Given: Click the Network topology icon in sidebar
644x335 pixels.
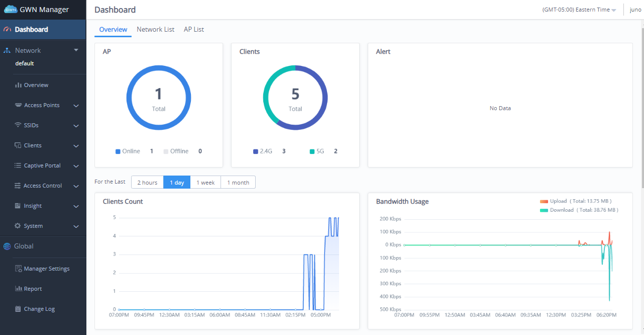Looking at the screenshot, I should click(7, 51).
